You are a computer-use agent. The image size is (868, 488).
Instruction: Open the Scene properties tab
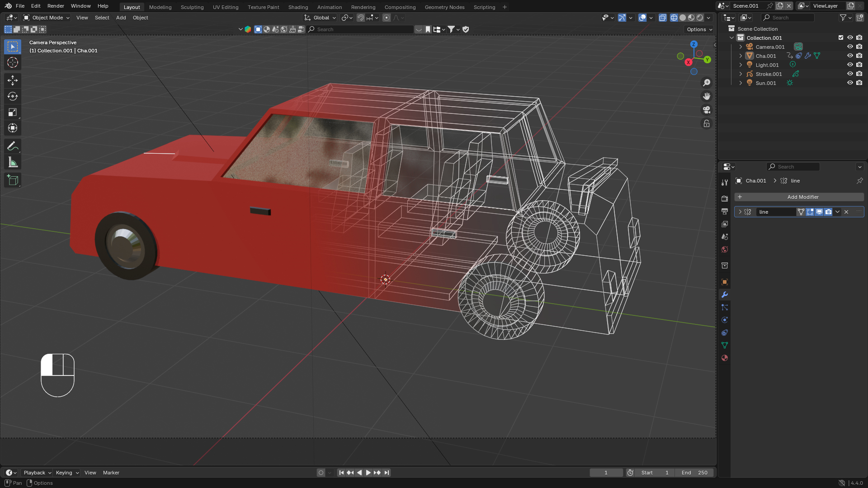point(725,236)
